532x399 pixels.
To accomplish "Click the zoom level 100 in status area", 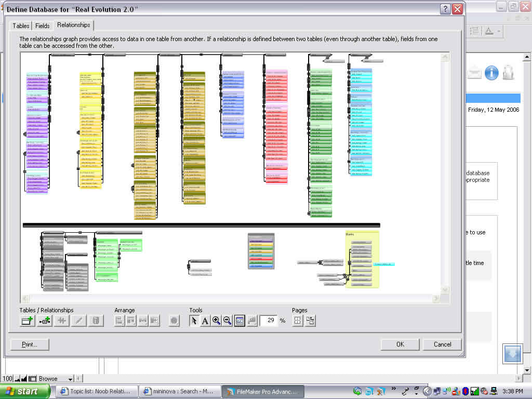I will pos(7,379).
